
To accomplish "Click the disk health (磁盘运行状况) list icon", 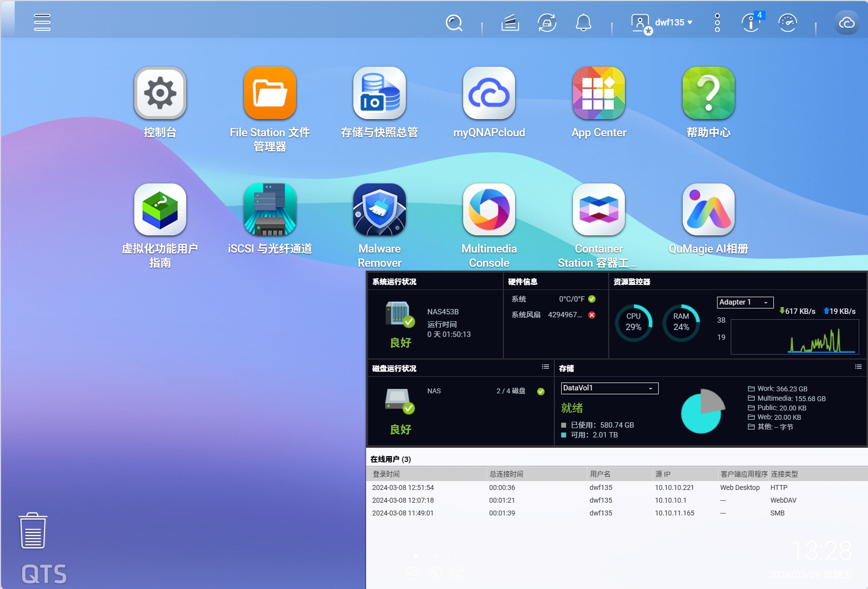I will pos(546,367).
